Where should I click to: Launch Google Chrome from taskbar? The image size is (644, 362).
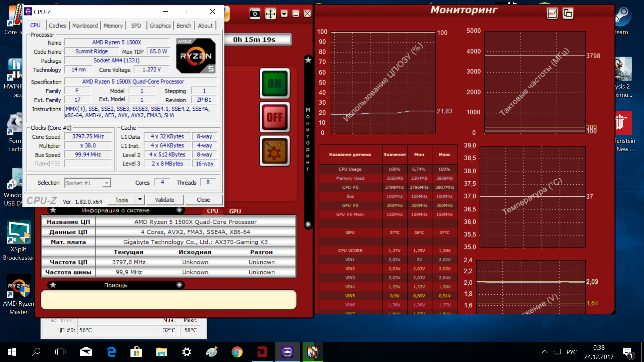tap(237, 352)
